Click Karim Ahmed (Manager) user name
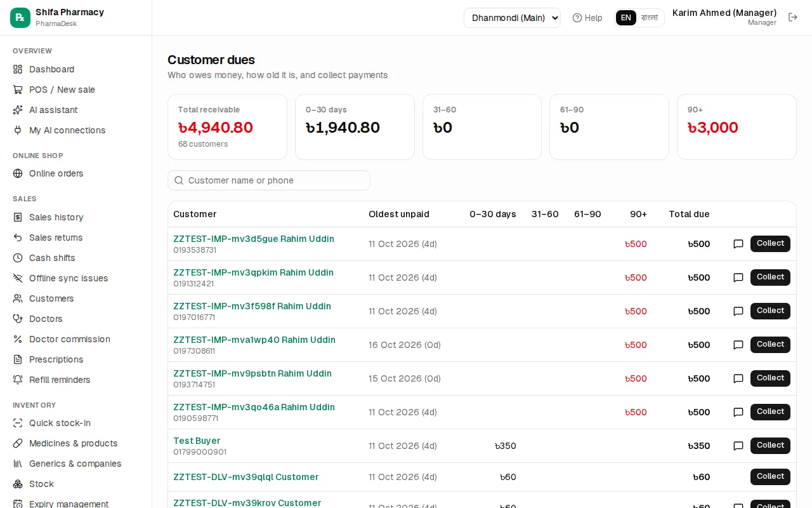This screenshot has height=508, width=812. (x=724, y=13)
